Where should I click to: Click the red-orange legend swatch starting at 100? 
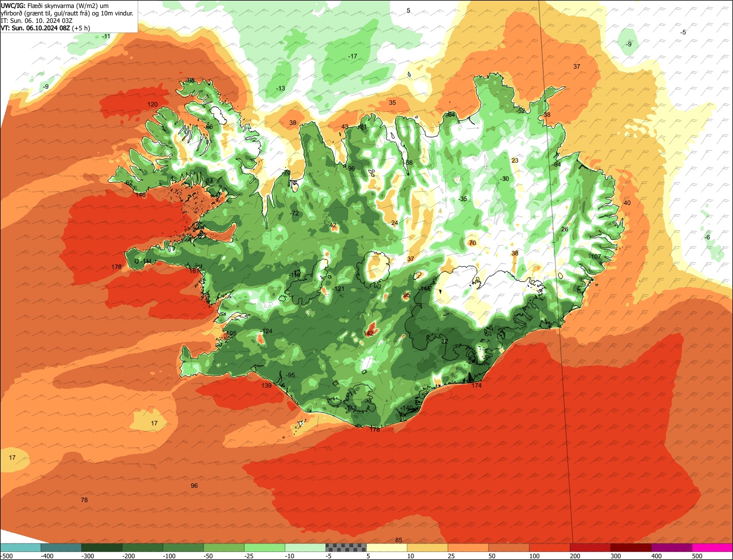(550, 547)
